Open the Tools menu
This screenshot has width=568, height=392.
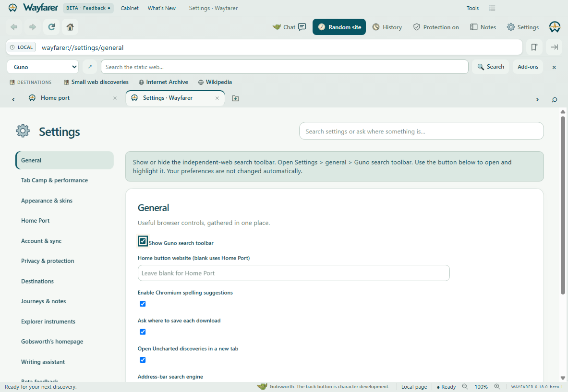[x=472, y=8]
